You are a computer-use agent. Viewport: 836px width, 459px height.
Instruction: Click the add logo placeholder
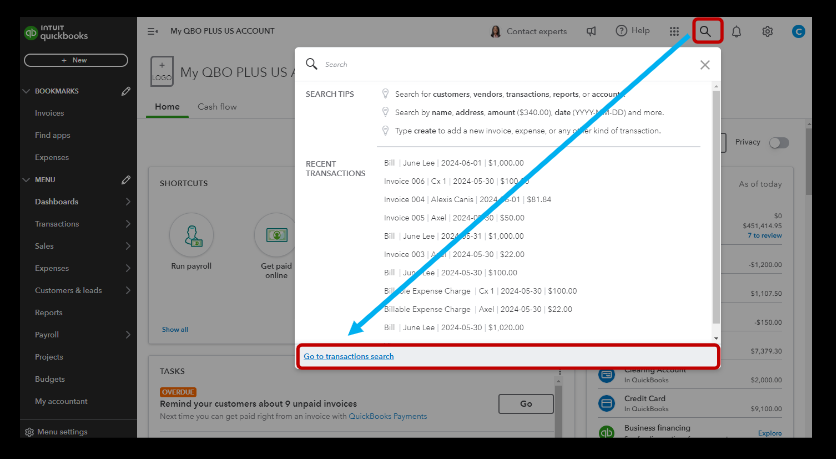pyautogui.click(x=162, y=71)
